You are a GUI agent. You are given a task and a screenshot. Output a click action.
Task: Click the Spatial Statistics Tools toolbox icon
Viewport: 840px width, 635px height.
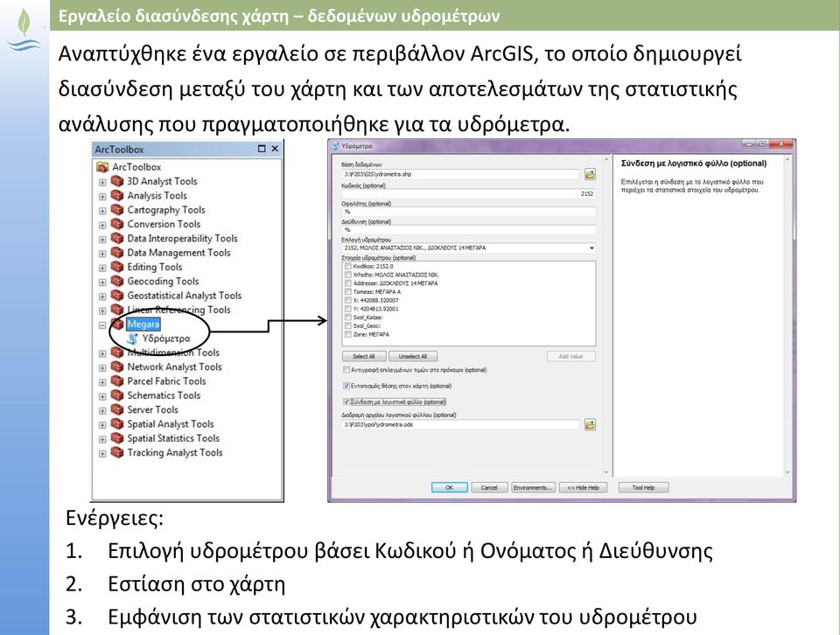(x=116, y=438)
